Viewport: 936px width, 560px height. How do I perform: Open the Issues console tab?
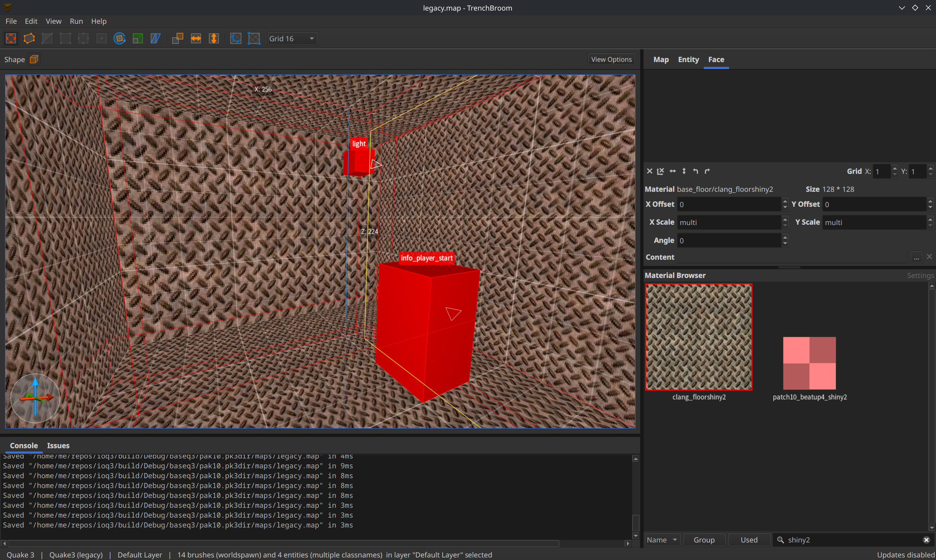(x=58, y=445)
